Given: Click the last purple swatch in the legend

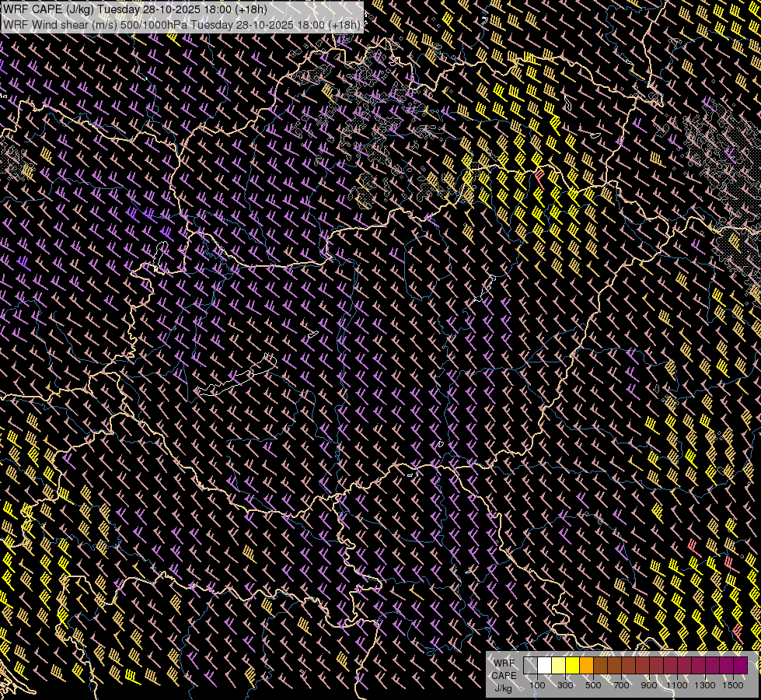Looking at the screenshot, I should [740, 665].
